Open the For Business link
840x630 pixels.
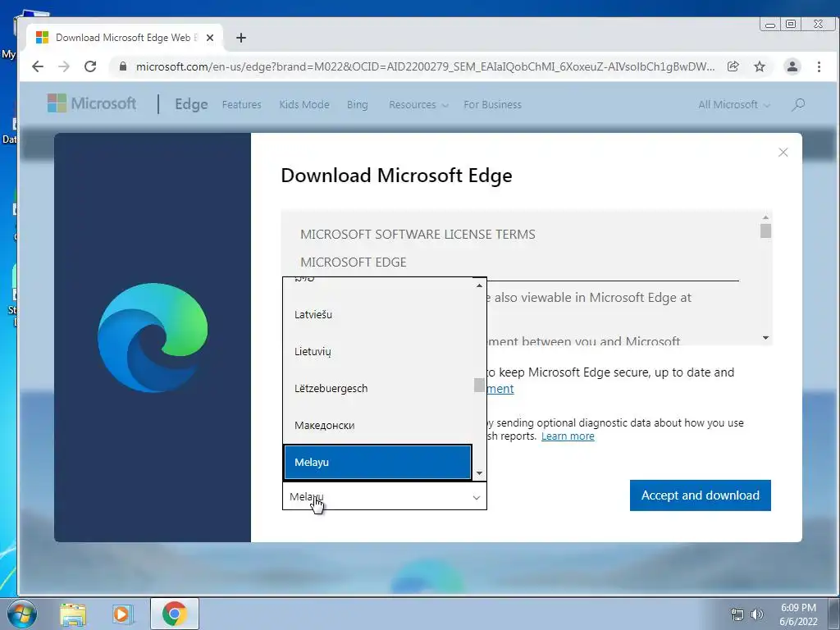pos(492,104)
